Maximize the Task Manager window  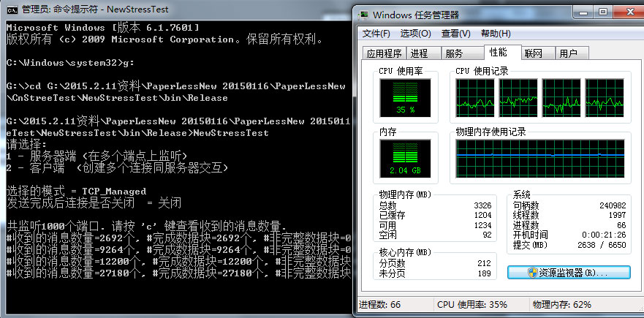tap(603, 12)
